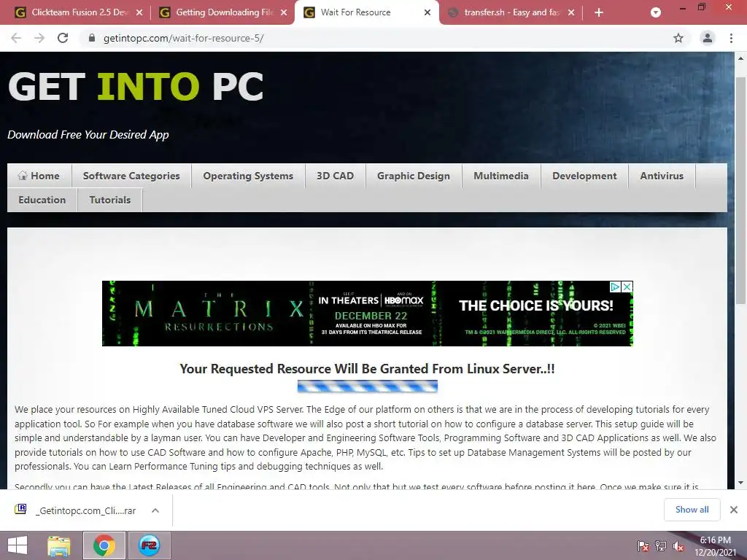
Task: Bookmark this page with the star icon
Action: [678, 38]
